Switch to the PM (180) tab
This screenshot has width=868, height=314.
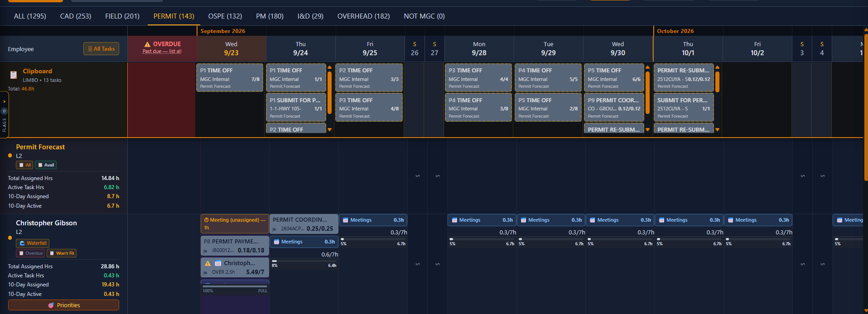pyautogui.click(x=270, y=16)
